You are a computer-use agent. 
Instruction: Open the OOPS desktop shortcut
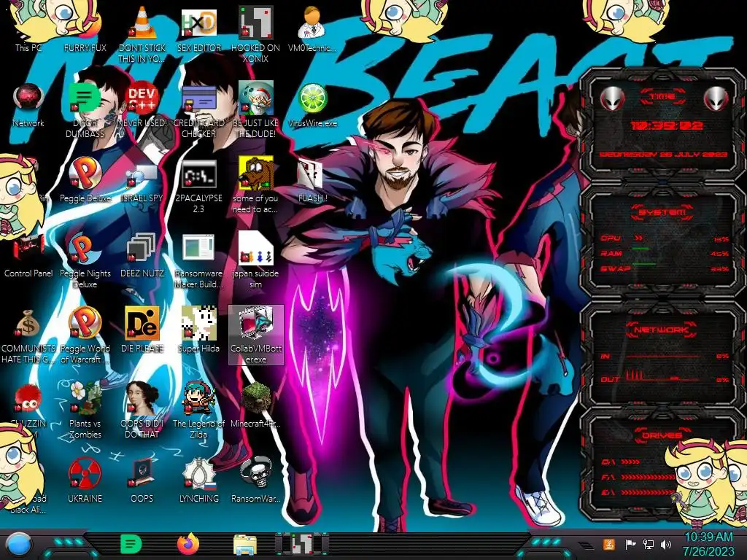(142, 480)
